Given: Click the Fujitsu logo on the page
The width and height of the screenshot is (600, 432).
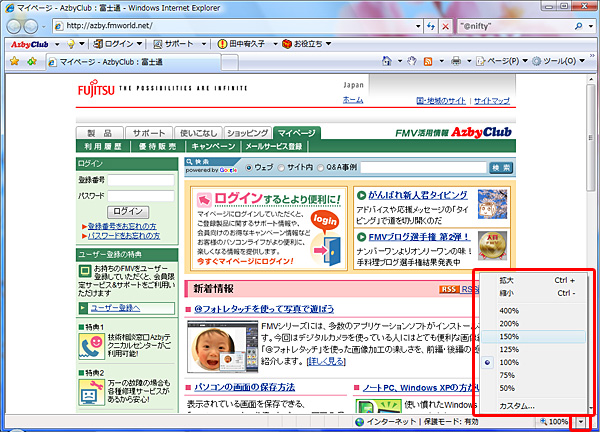Looking at the screenshot, I should (96, 88).
